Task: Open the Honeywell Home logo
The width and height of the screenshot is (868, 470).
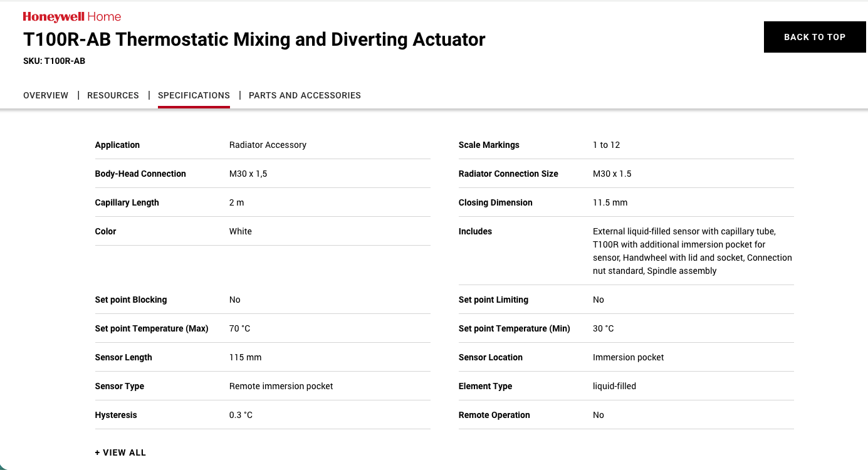Action: tap(72, 17)
